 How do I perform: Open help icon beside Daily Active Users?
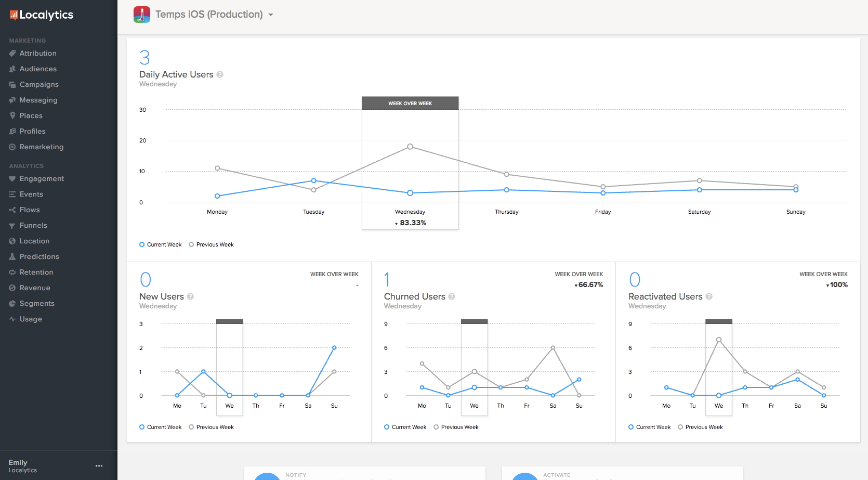(220, 74)
